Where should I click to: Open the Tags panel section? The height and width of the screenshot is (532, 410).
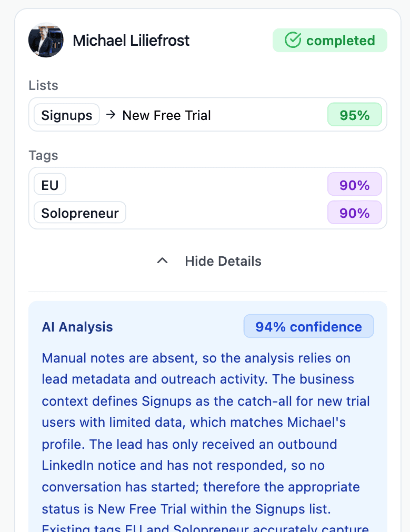click(207, 198)
